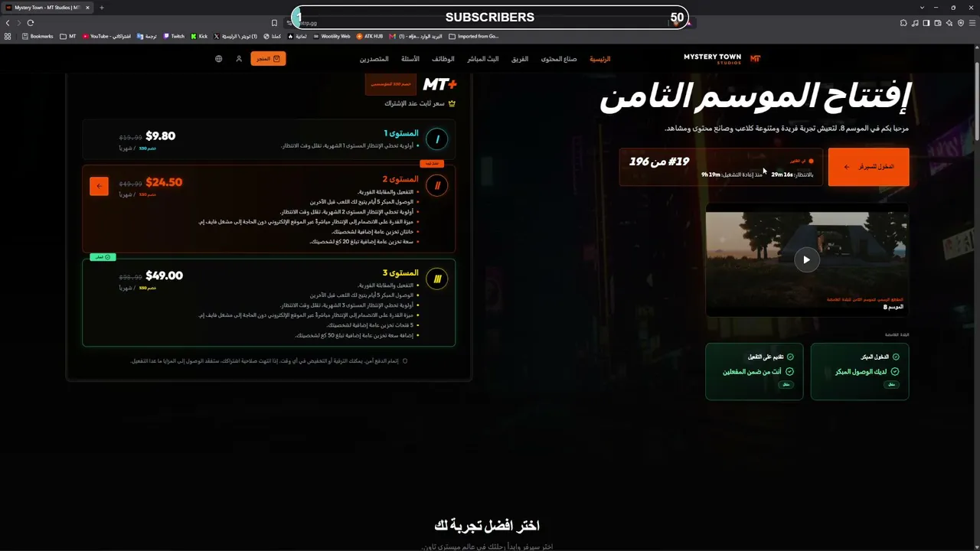Expand the tab search chevron in title bar
980x551 pixels.
pyautogui.click(x=923, y=8)
